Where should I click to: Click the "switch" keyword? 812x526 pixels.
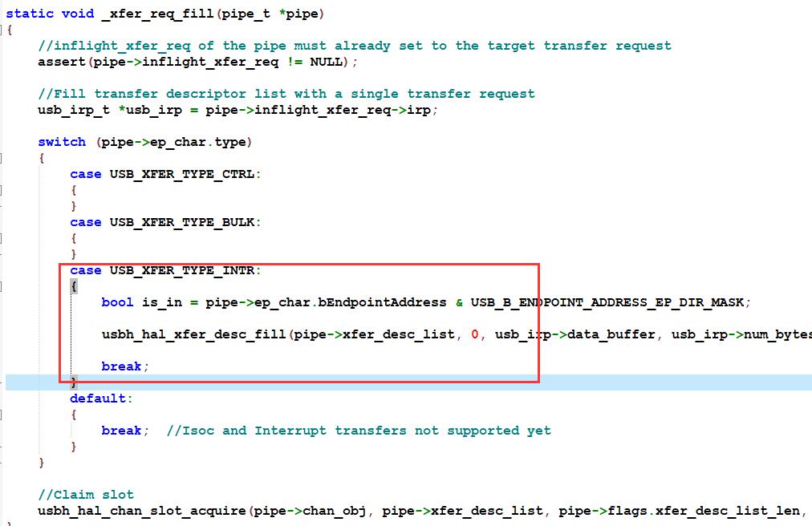(x=62, y=142)
